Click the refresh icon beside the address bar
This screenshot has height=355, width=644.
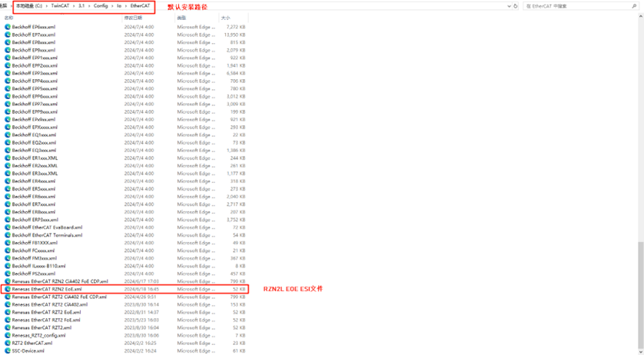pyautogui.click(x=516, y=6)
